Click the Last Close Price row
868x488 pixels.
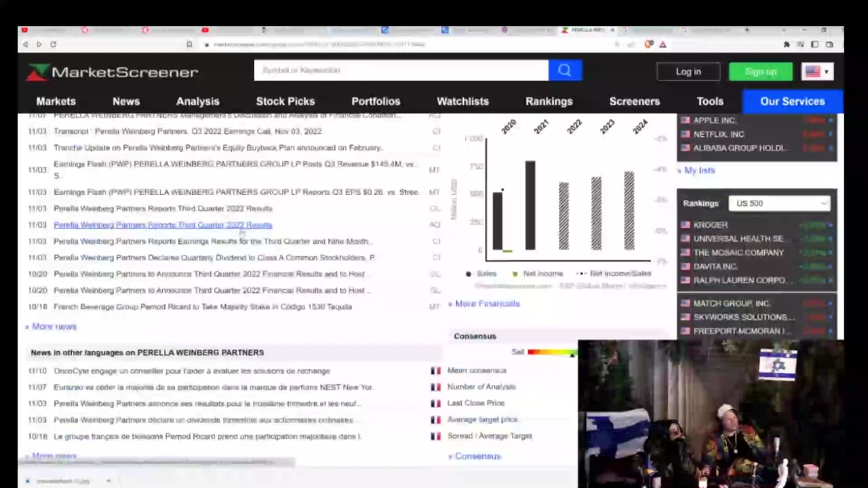click(x=475, y=403)
